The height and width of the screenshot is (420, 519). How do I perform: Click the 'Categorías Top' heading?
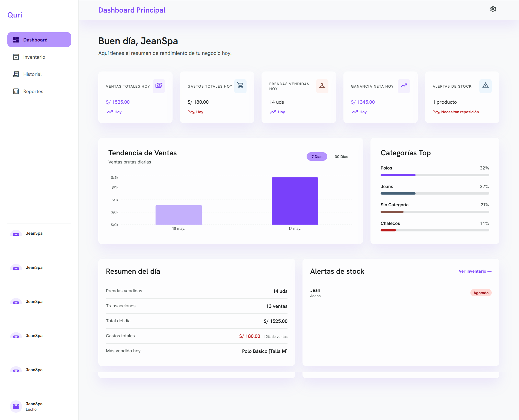(405, 153)
